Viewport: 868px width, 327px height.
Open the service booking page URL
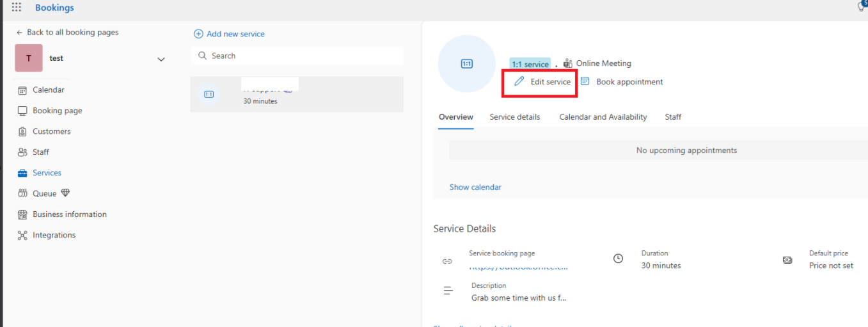(518, 266)
